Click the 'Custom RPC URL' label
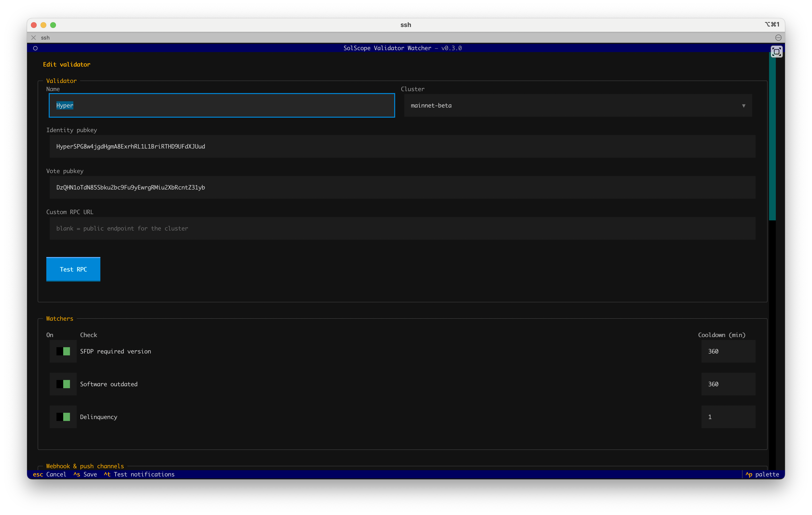 pyautogui.click(x=70, y=212)
